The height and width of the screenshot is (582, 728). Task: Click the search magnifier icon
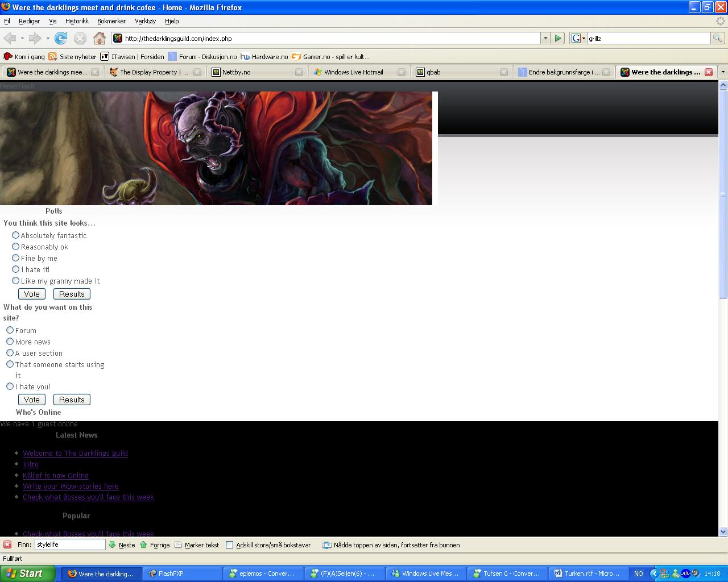click(718, 38)
